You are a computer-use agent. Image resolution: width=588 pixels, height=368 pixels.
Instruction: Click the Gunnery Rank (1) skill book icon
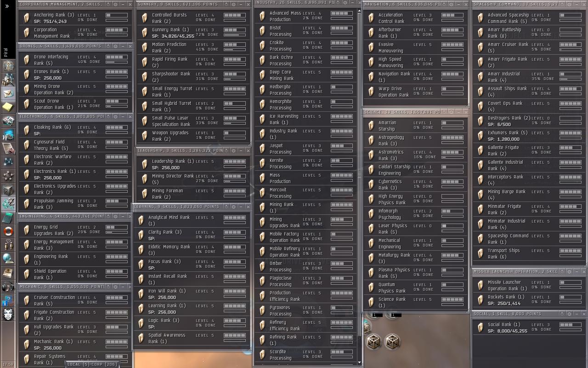[x=145, y=33]
